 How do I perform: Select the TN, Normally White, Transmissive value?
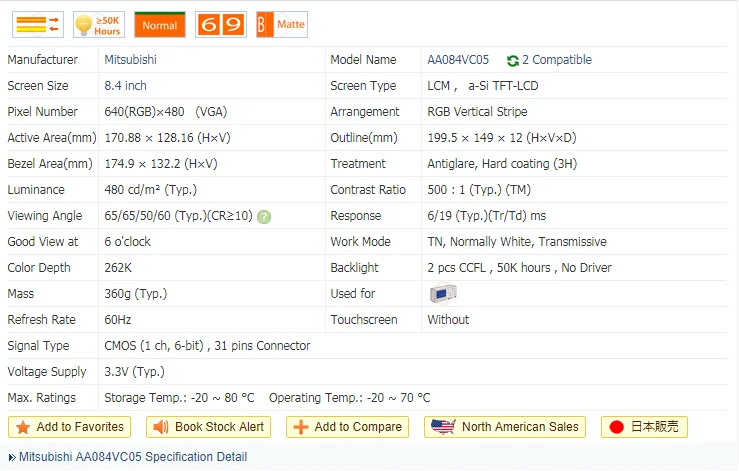tap(517, 241)
